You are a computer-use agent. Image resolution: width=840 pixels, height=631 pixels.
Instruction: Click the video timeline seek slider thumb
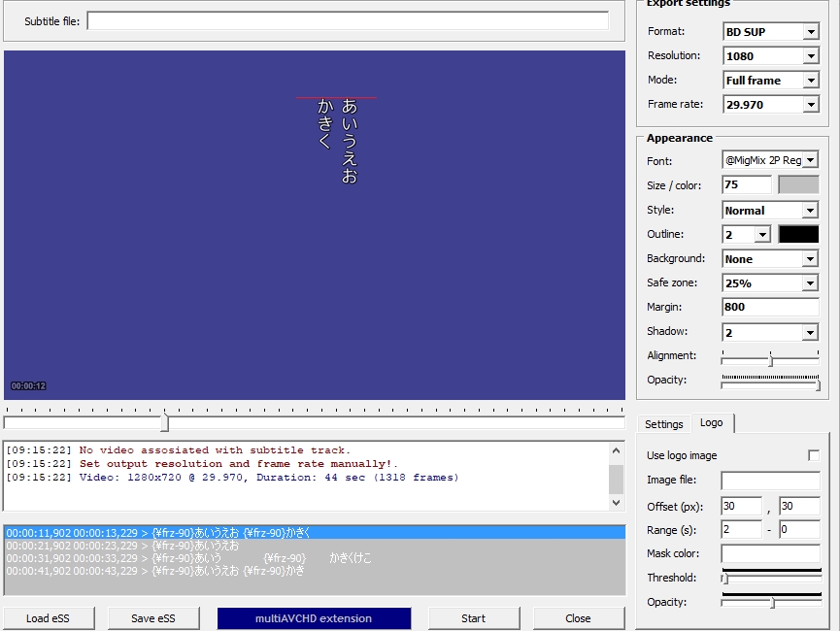click(x=164, y=422)
